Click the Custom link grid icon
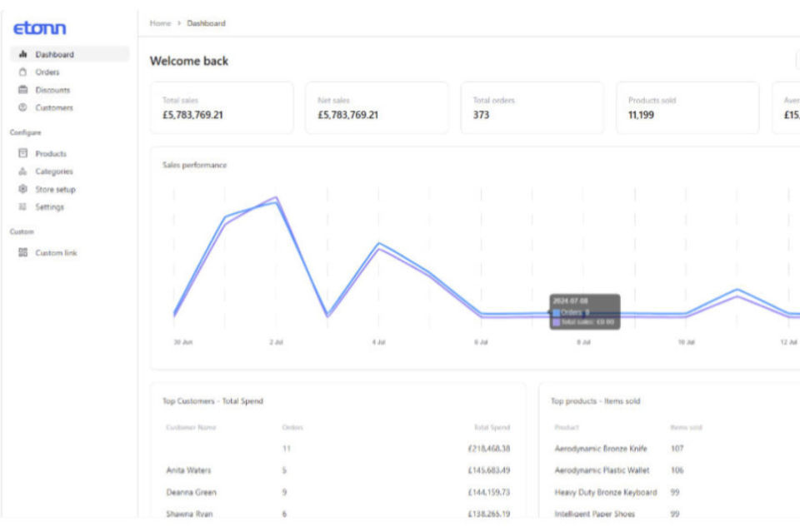This screenshot has height=532, width=800. [x=23, y=252]
